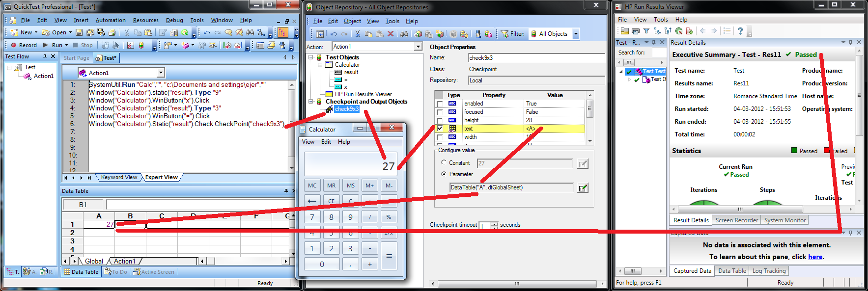
Task: Click the Print icon in QuickTest toolbar
Action: pos(112,32)
